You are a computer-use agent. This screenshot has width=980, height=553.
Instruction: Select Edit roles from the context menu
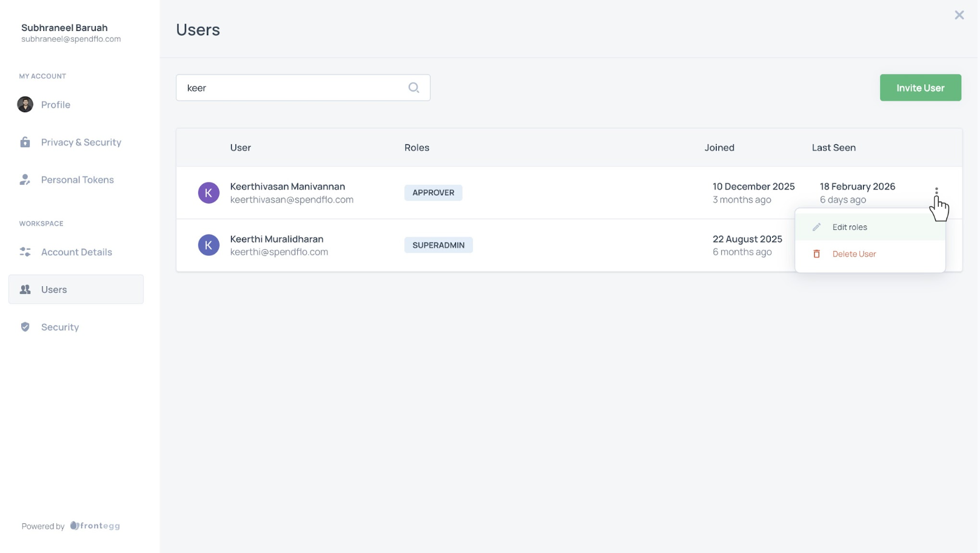850,227
